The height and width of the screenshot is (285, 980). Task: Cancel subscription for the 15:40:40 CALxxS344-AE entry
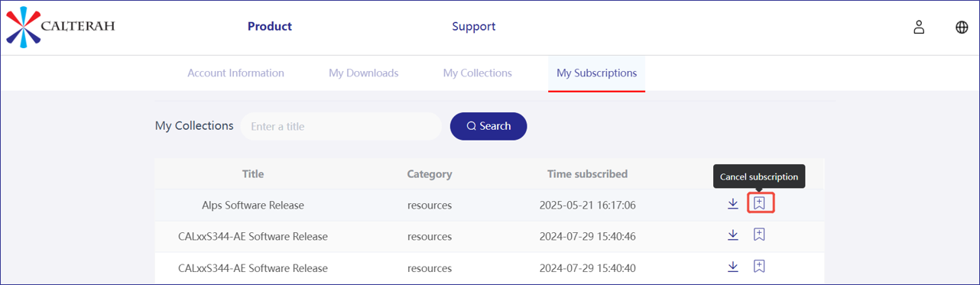759,267
